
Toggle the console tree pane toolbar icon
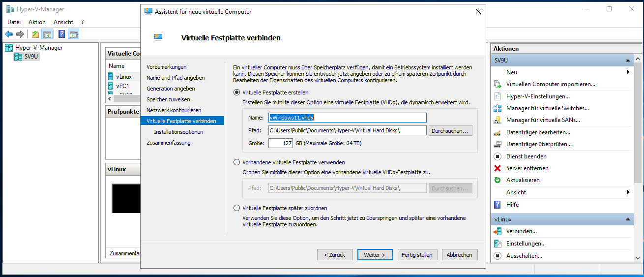click(x=47, y=34)
